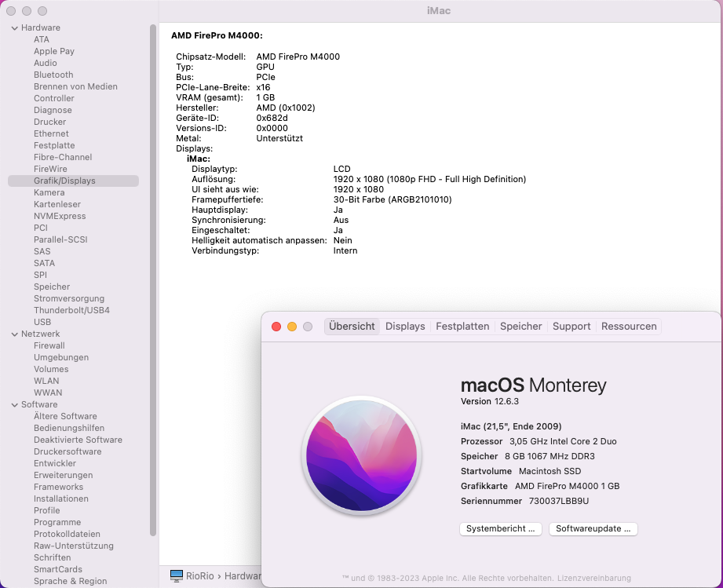
Task: Open the Ressourcen tab
Action: point(629,327)
